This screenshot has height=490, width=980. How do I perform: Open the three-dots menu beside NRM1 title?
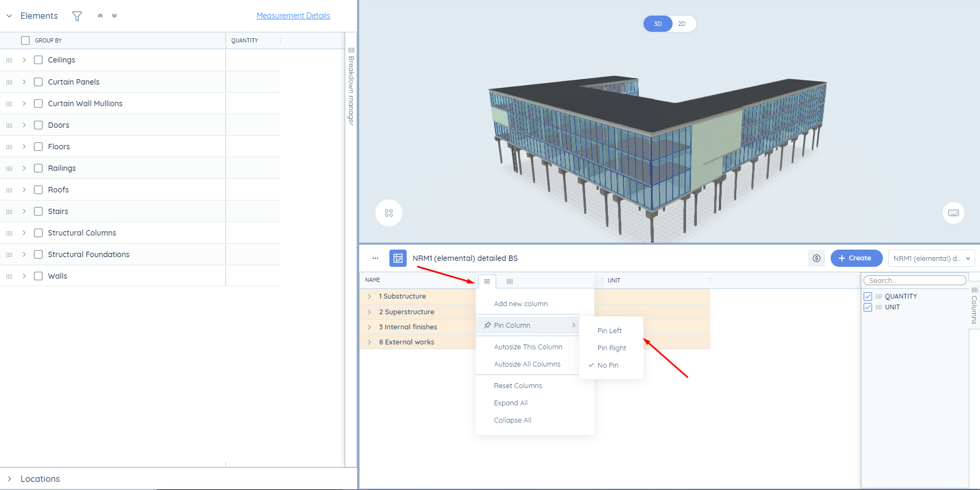375,258
